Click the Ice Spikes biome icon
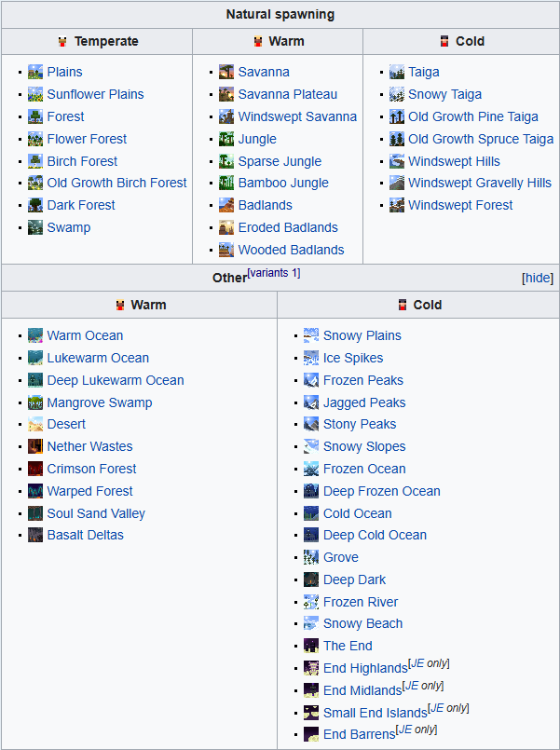This screenshot has height=750, width=560. (x=311, y=359)
